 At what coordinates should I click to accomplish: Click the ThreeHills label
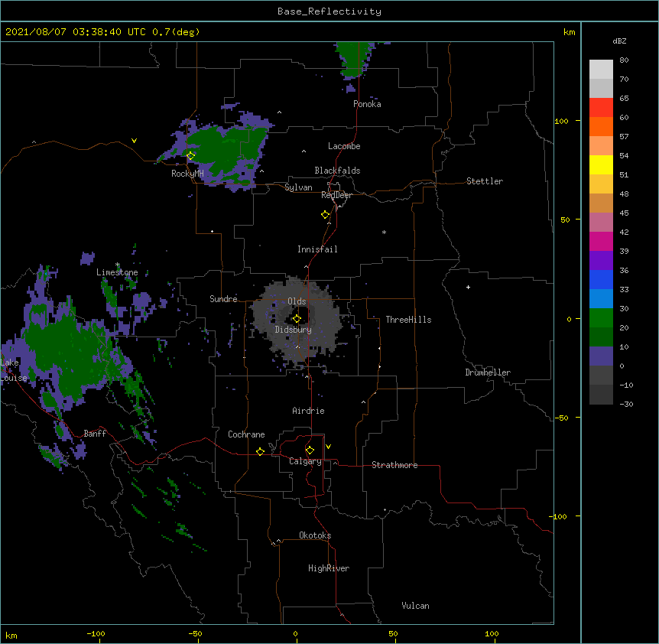[408, 320]
